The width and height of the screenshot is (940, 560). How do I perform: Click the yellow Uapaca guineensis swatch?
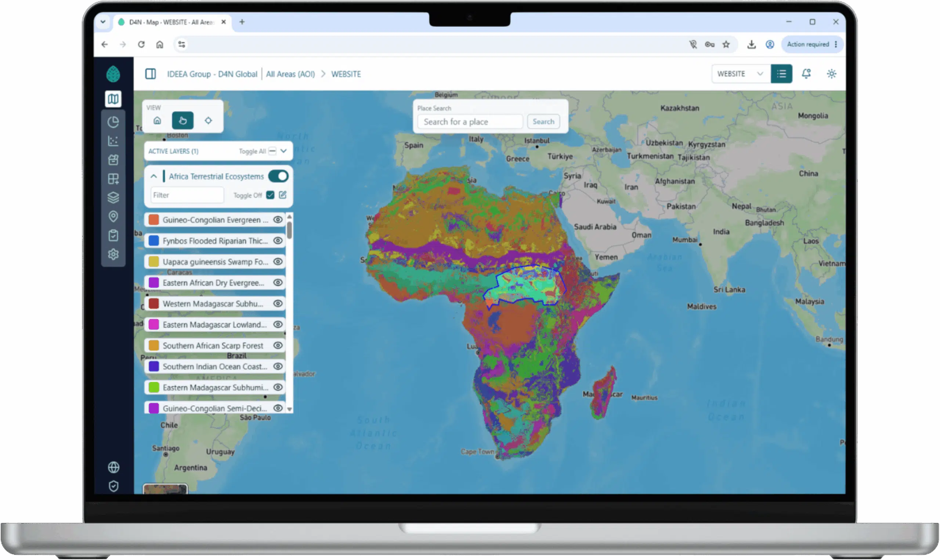point(153,262)
